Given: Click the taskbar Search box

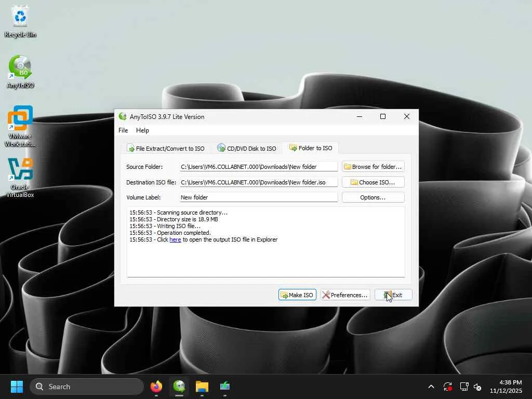Looking at the screenshot, I should 87,387.
